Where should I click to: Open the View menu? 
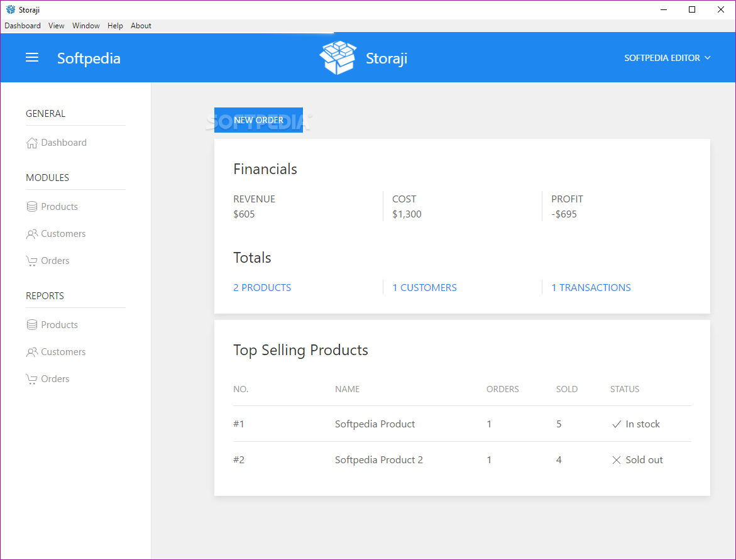pyautogui.click(x=57, y=26)
